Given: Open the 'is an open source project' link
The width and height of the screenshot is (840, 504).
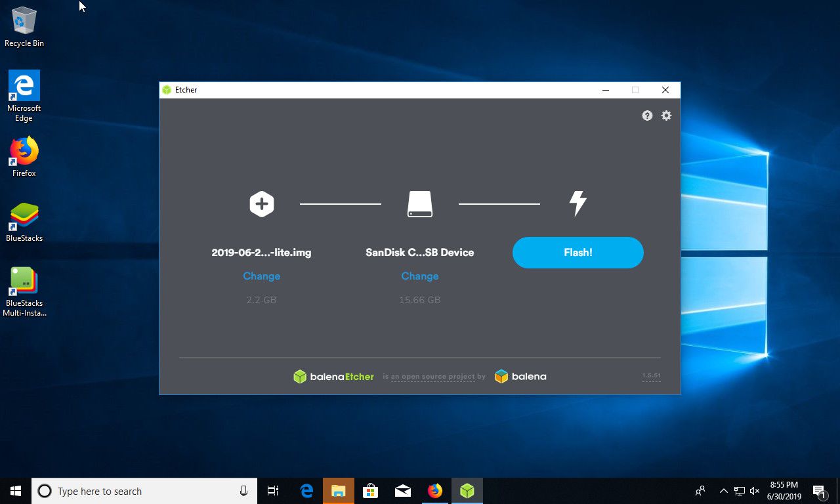Looking at the screenshot, I should coord(433,377).
